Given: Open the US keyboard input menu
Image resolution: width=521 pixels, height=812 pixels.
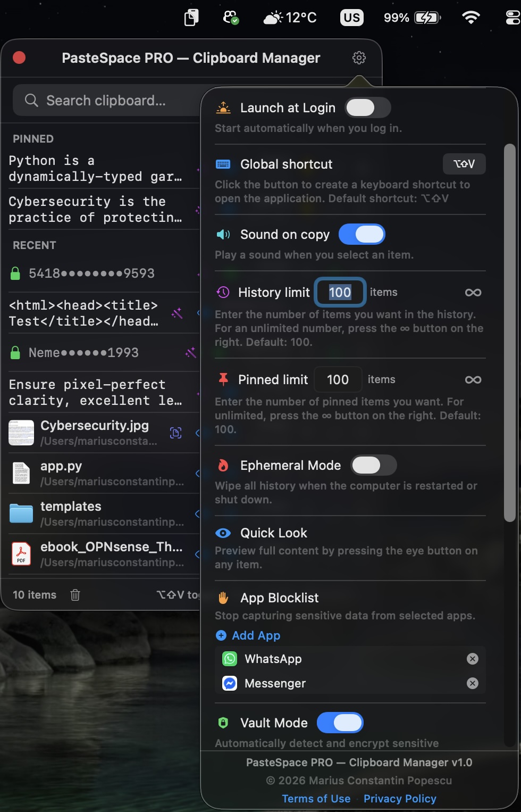Looking at the screenshot, I should 351,17.
